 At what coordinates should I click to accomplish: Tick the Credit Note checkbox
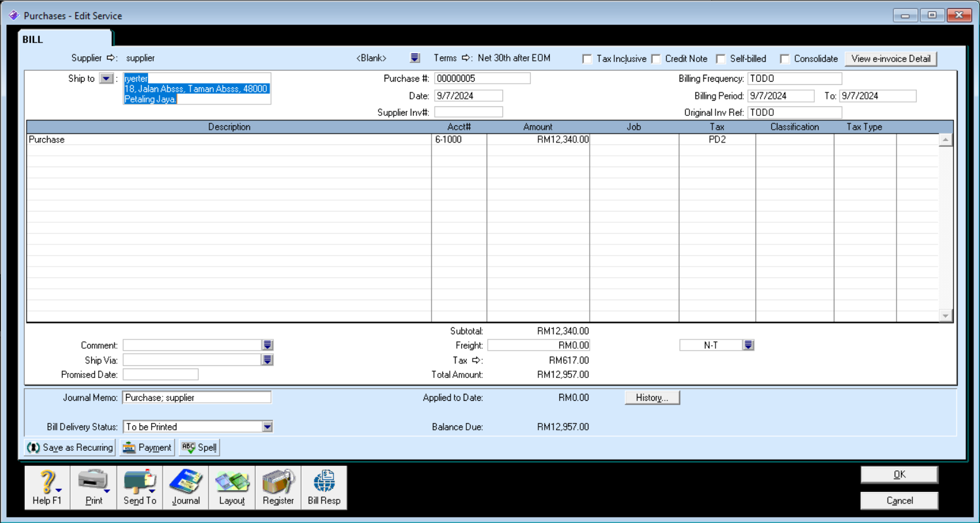point(656,59)
